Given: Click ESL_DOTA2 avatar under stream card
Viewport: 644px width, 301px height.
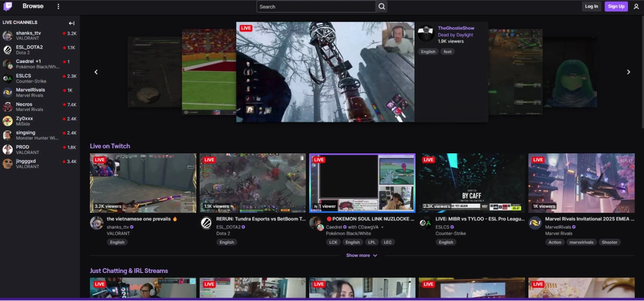Looking at the screenshot, I should tap(206, 223).
